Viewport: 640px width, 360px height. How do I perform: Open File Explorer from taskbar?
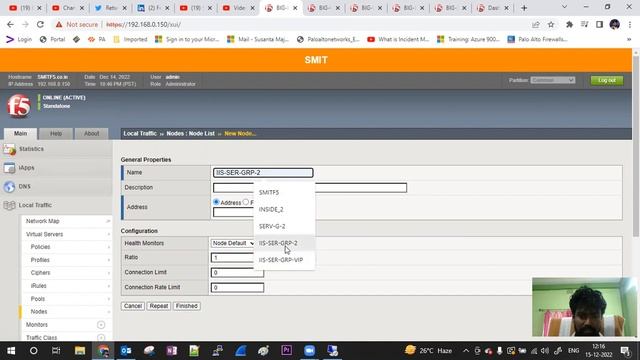click(x=80, y=351)
